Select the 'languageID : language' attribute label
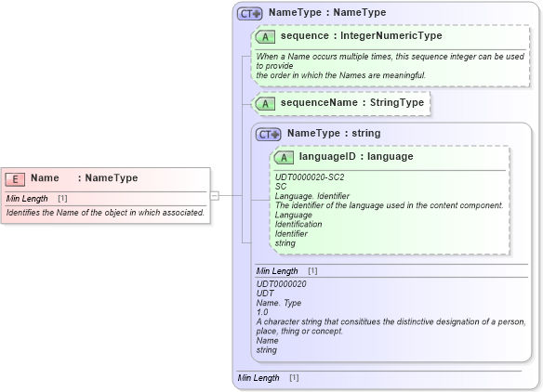Viewport: 543px width, 392px height. point(356,156)
